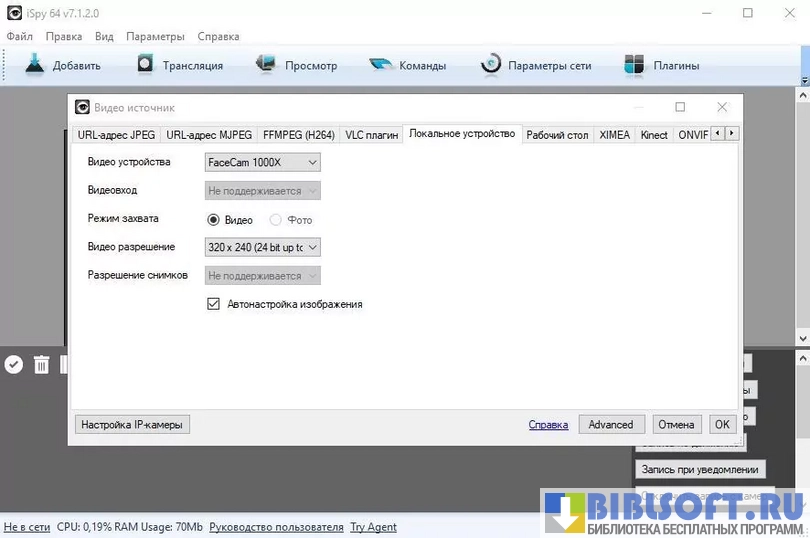810x538 pixels.
Task: Select the Фото capture mode radio
Action: [276, 220]
